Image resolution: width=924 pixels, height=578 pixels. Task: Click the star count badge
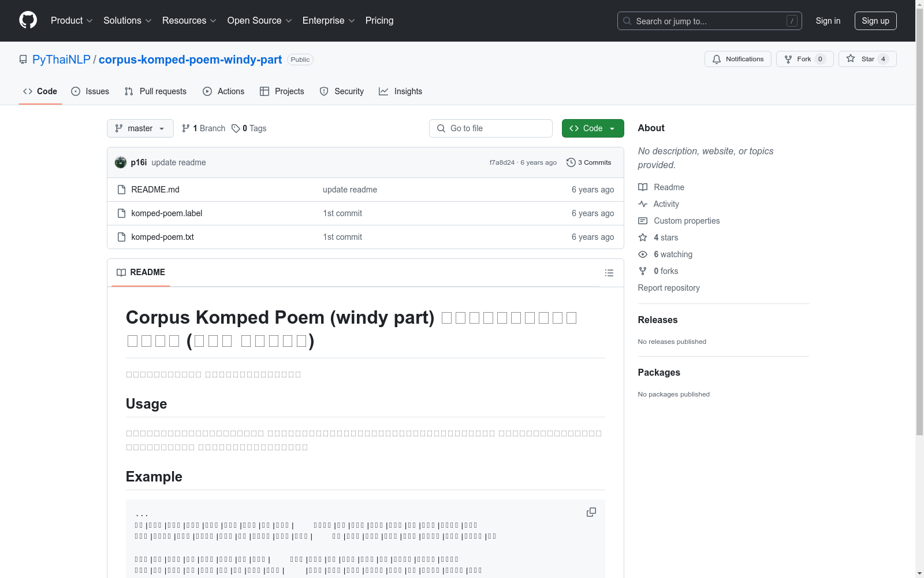tap(883, 59)
